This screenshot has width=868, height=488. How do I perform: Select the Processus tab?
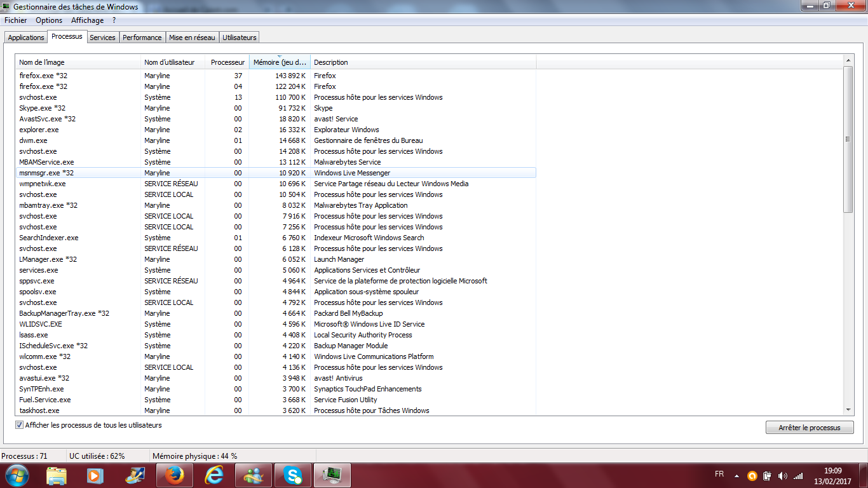click(67, 36)
